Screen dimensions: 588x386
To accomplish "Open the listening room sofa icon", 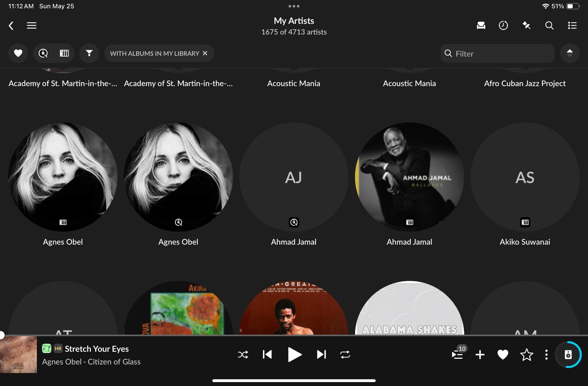I will tap(481, 25).
